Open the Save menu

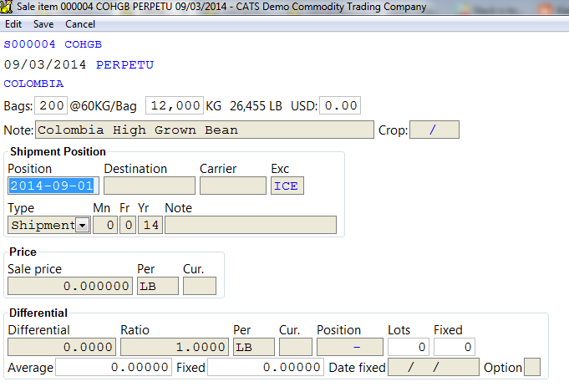coord(43,24)
